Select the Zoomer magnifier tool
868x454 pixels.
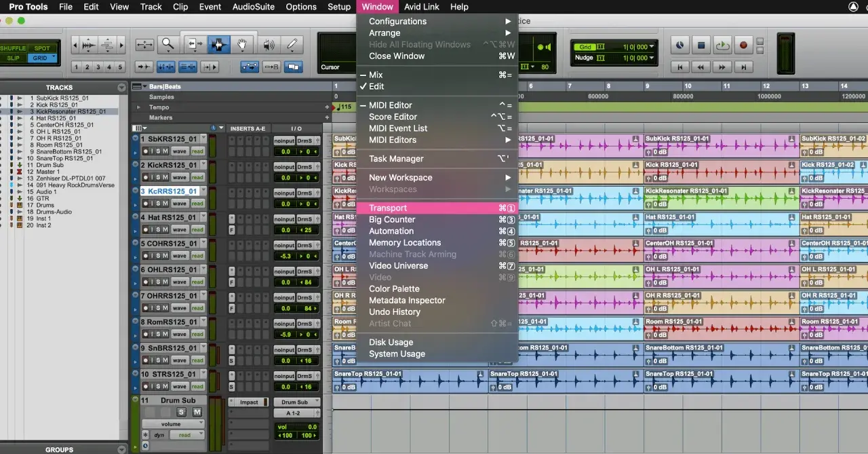(167, 44)
